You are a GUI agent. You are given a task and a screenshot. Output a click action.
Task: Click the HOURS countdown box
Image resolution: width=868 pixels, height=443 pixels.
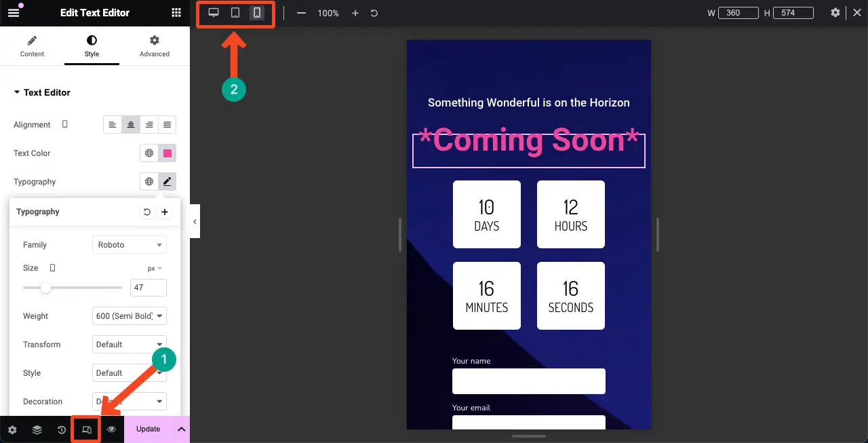coord(571,214)
